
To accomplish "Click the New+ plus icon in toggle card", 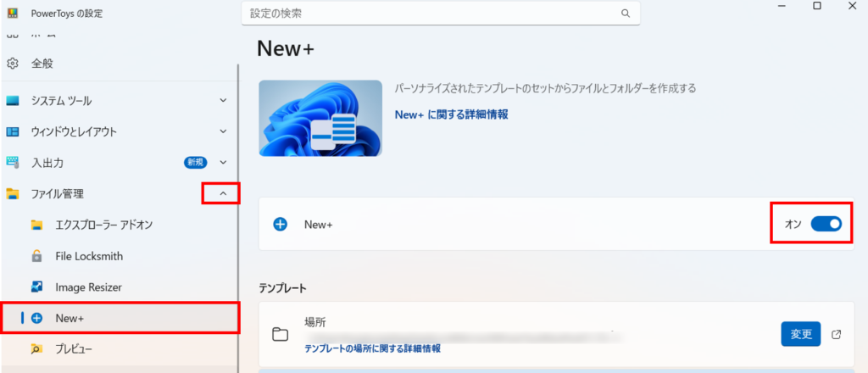I will [x=281, y=224].
